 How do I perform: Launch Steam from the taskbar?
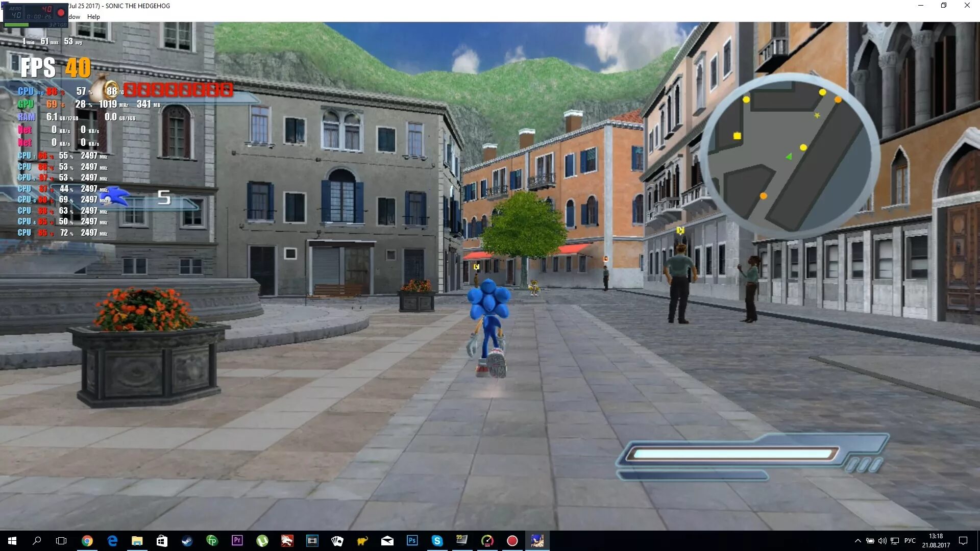[x=187, y=541]
